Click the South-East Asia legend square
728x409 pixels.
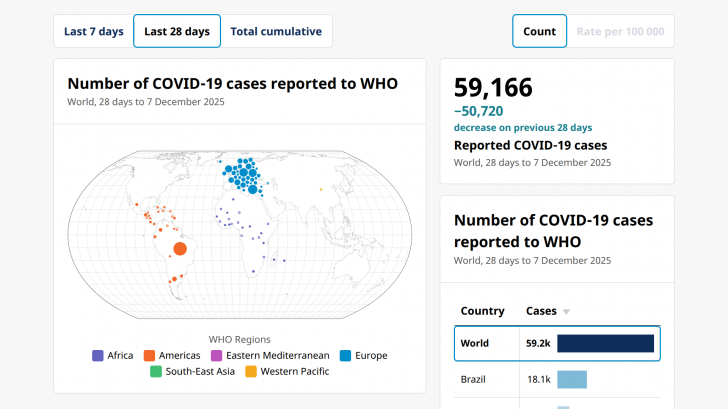point(156,372)
